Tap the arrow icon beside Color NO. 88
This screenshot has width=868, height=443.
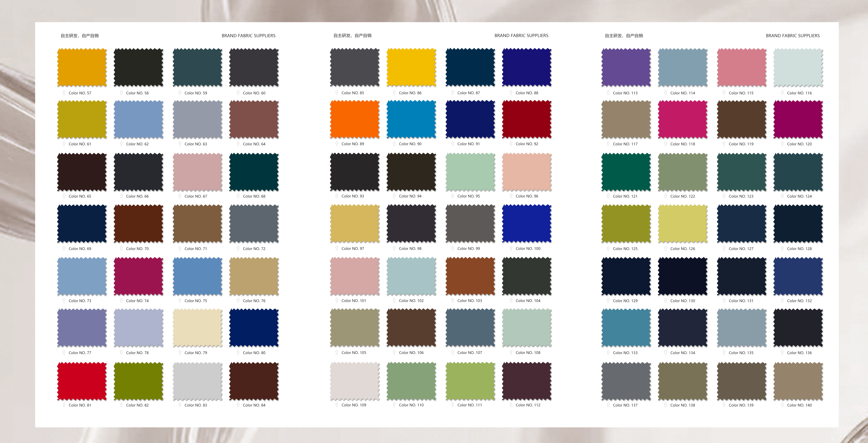511,93
